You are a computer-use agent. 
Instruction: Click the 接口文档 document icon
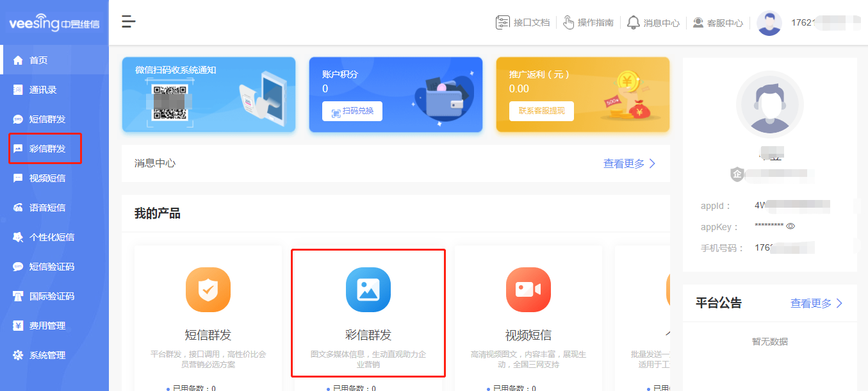tap(504, 21)
